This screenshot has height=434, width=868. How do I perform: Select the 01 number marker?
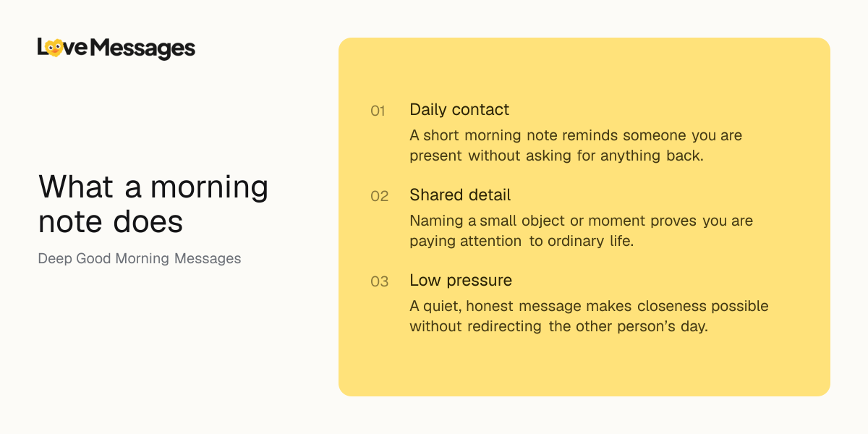[x=378, y=111]
